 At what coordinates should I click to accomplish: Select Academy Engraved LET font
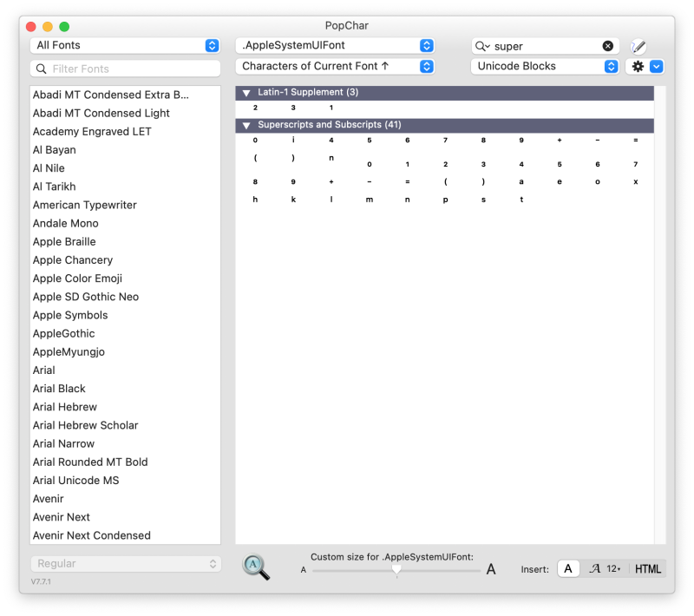click(126, 131)
